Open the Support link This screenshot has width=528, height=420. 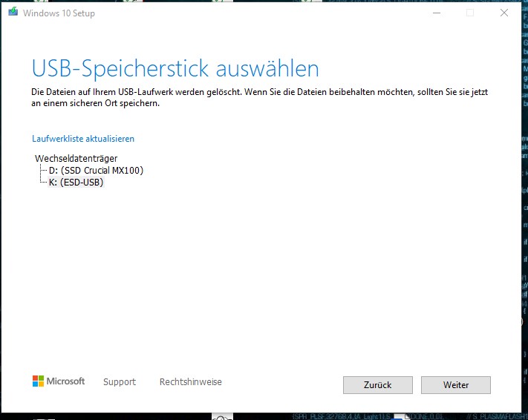pos(120,381)
